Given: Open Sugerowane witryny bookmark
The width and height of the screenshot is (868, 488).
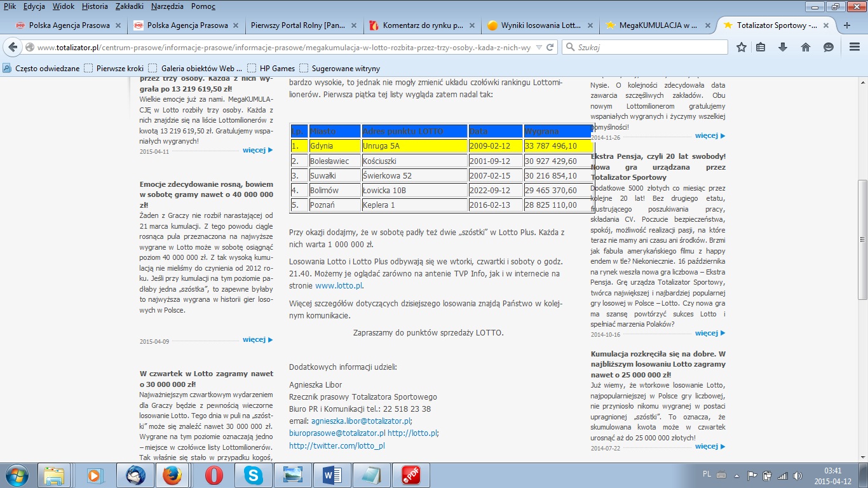Looking at the screenshot, I should coord(339,69).
